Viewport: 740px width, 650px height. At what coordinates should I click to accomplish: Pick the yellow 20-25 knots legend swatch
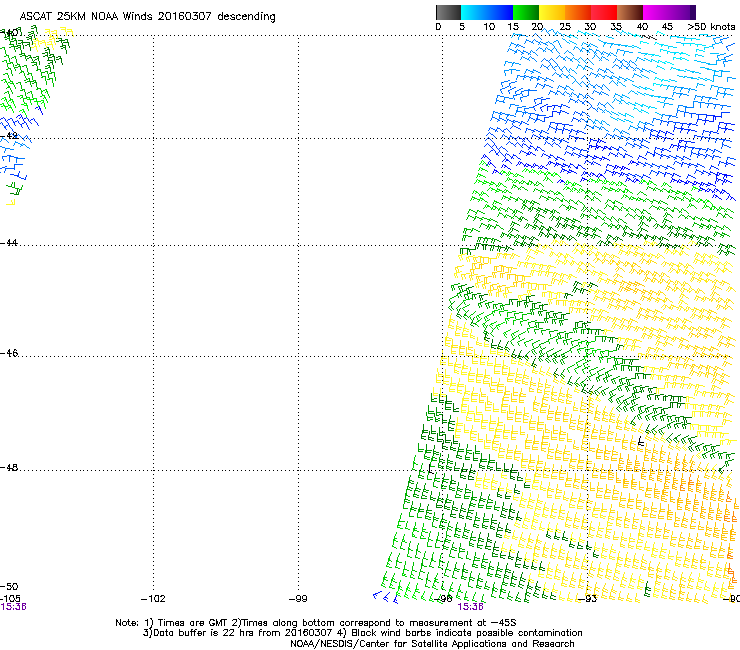coord(552,12)
